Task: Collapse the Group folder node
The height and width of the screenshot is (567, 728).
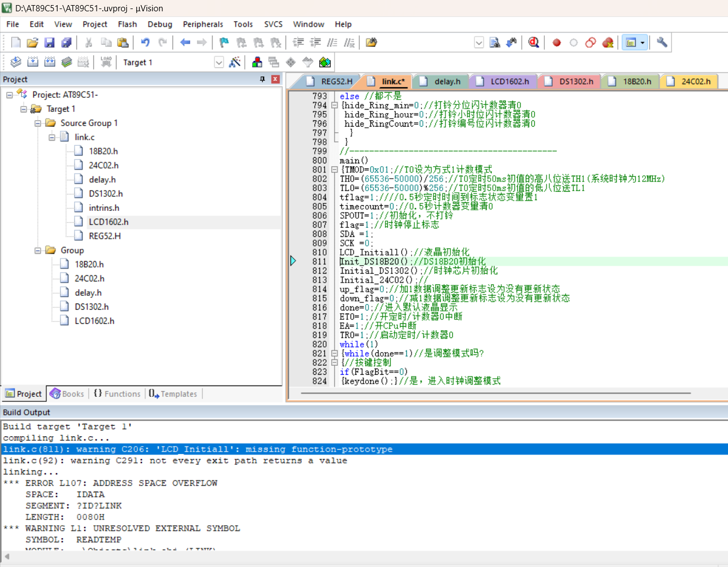Action: 38,250
